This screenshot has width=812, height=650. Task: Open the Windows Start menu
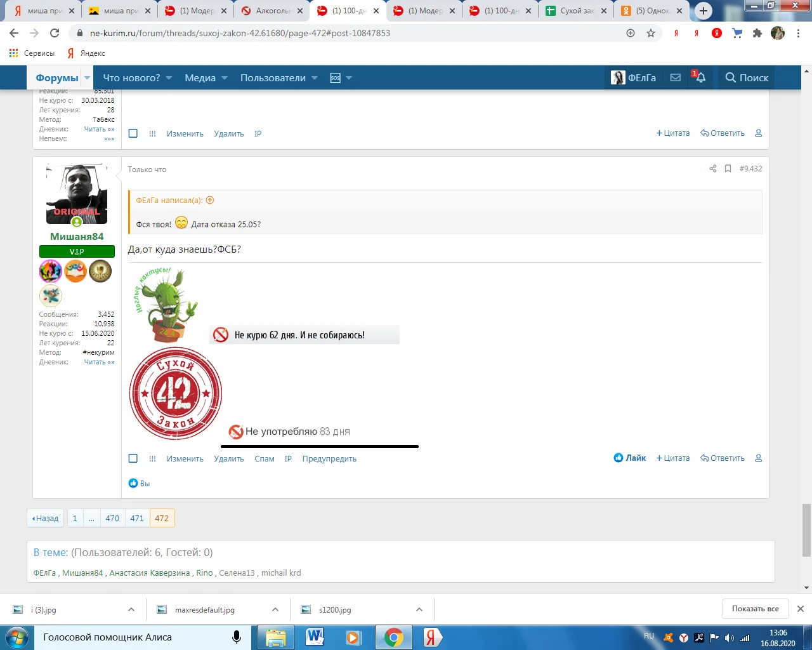pyautogui.click(x=16, y=637)
